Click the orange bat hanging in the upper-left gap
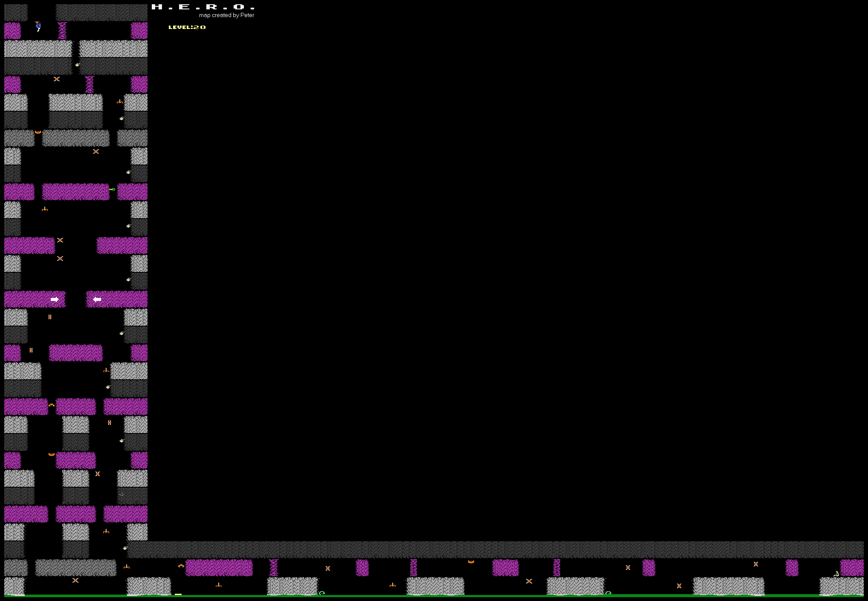Viewport: 868px width, 601px height. pos(38,133)
